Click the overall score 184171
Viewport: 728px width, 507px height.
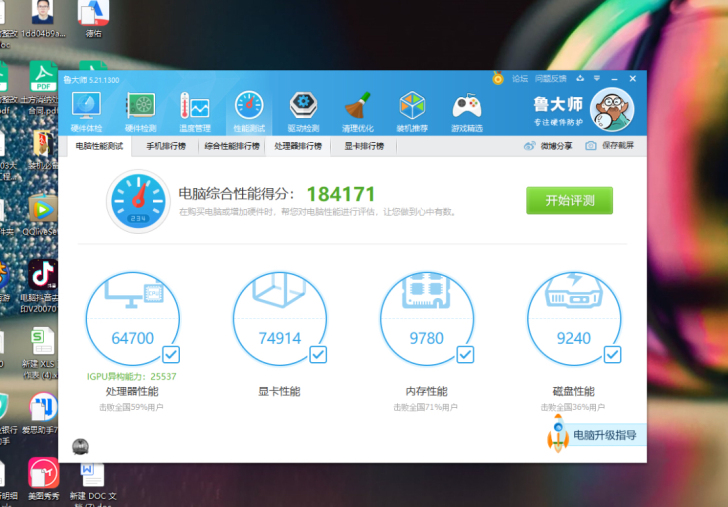341,194
